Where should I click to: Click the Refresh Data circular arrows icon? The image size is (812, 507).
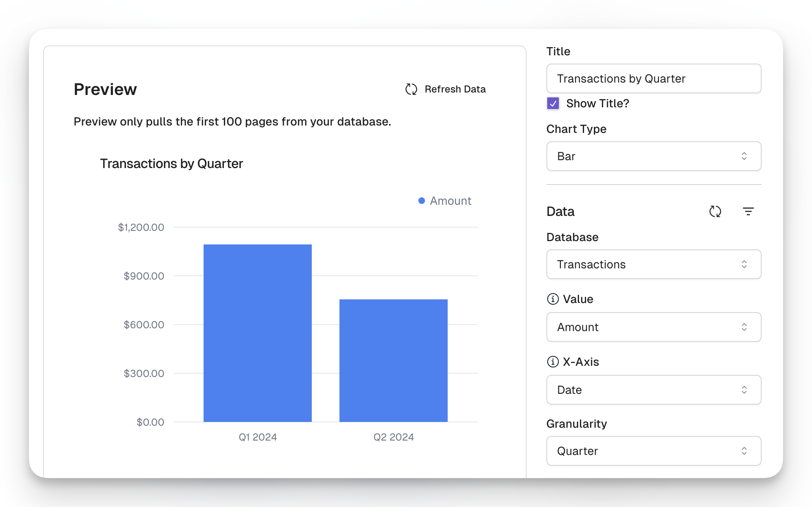coord(411,89)
